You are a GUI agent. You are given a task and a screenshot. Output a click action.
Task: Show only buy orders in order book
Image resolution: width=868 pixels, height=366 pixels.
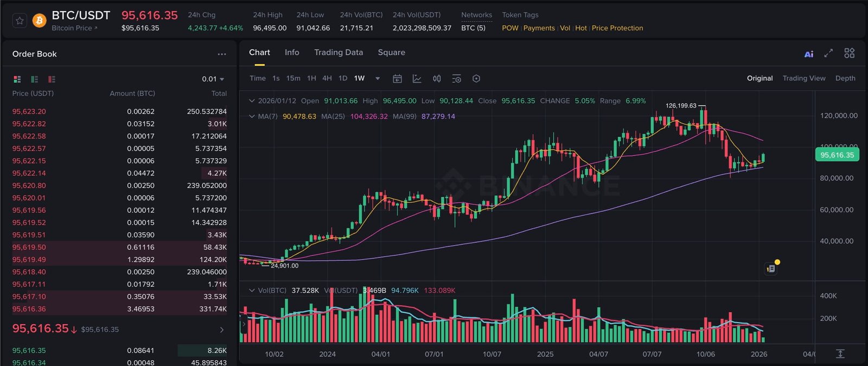click(x=35, y=79)
